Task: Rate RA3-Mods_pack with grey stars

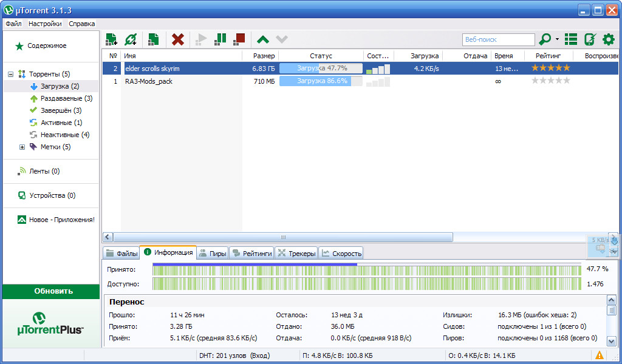Action: pyautogui.click(x=550, y=81)
